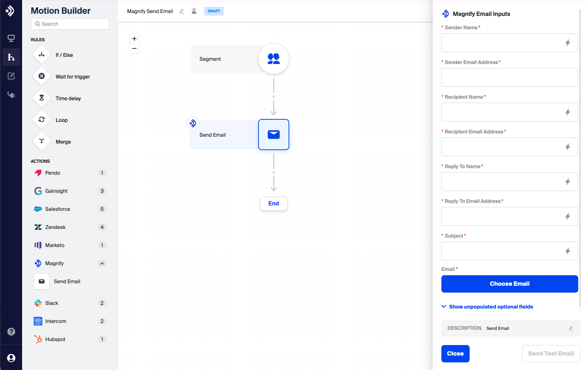Select the If / Else rule icon

point(41,55)
